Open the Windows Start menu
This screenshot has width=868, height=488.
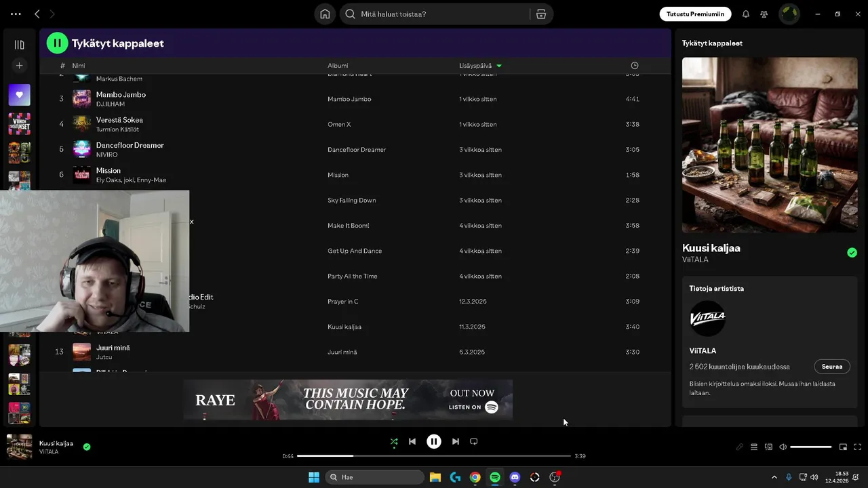(x=314, y=477)
